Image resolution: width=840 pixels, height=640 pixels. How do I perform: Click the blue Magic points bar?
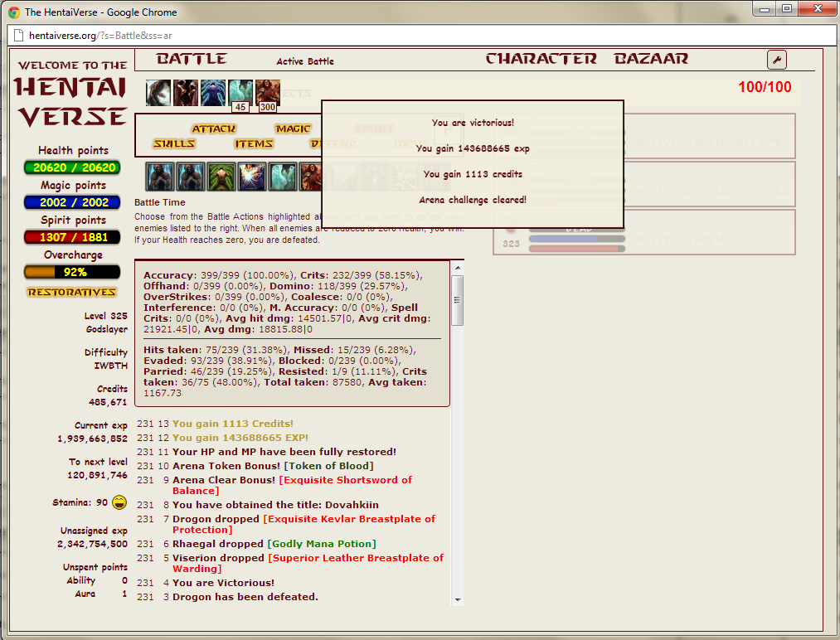(72, 202)
